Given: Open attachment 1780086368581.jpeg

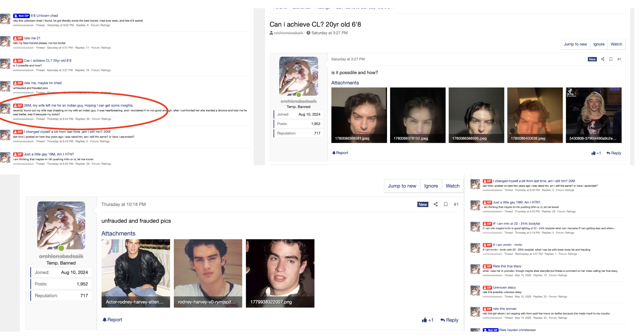Looking at the screenshot, I should pos(359,115).
